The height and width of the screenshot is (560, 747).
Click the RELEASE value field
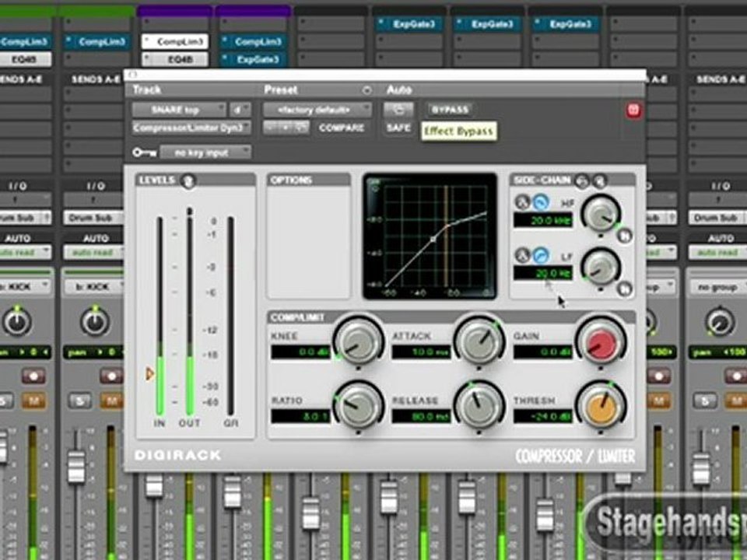pos(421,416)
